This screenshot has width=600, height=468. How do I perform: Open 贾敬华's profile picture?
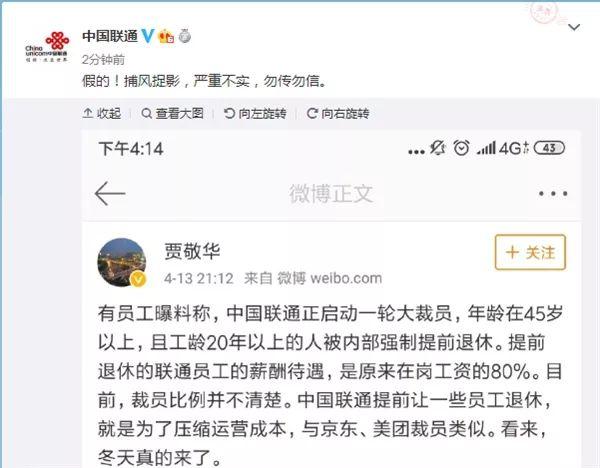[122, 263]
